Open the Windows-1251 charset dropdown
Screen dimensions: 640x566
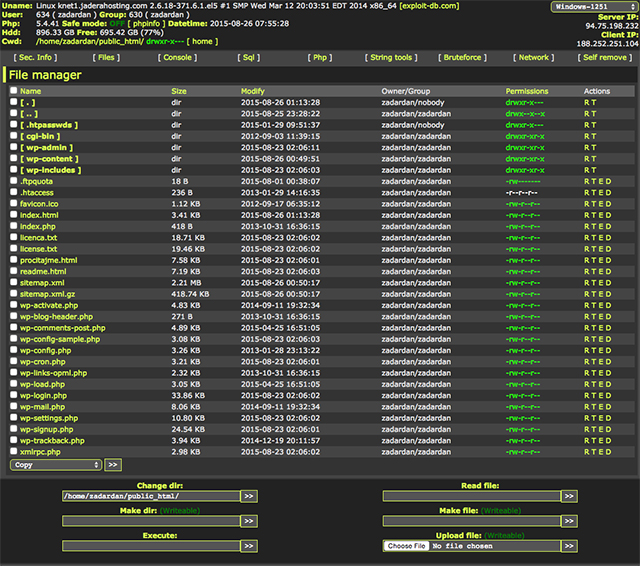[593, 6]
